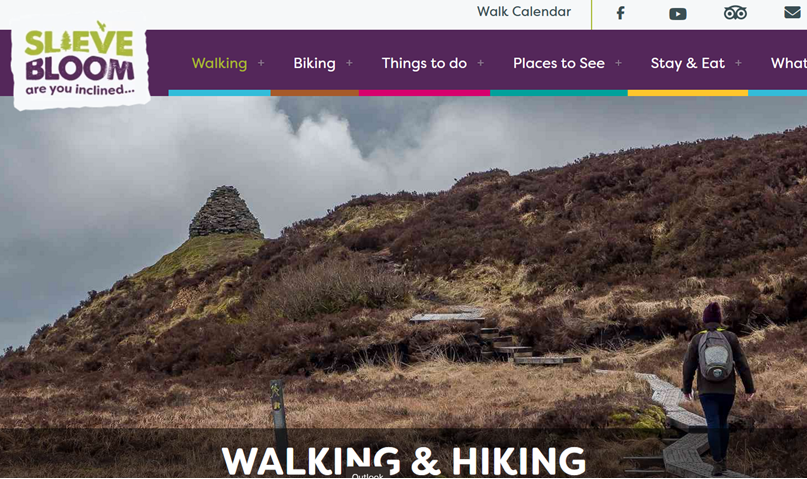The width and height of the screenshot is (807, 479).
Task: Click the Walking & Hiking banner heading
Action: click(404, 460)
